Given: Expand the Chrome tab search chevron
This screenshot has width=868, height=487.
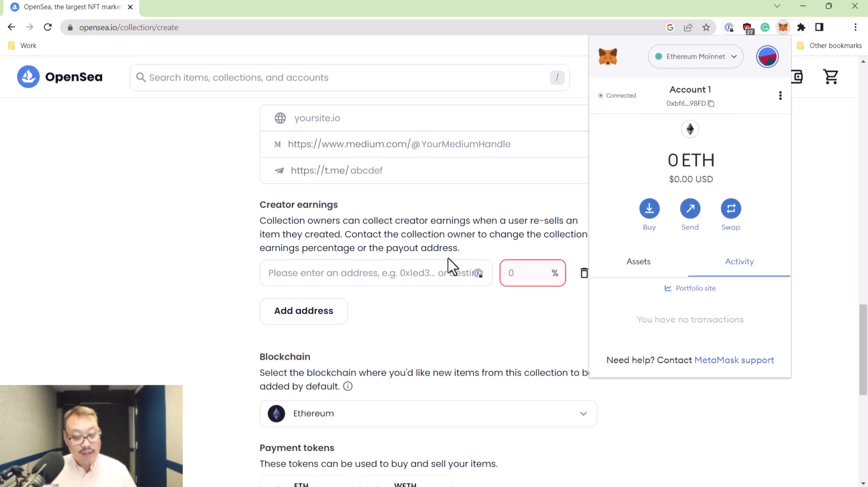Looking at the screenshot, I should pyautogui.click(x=777, y=6).
